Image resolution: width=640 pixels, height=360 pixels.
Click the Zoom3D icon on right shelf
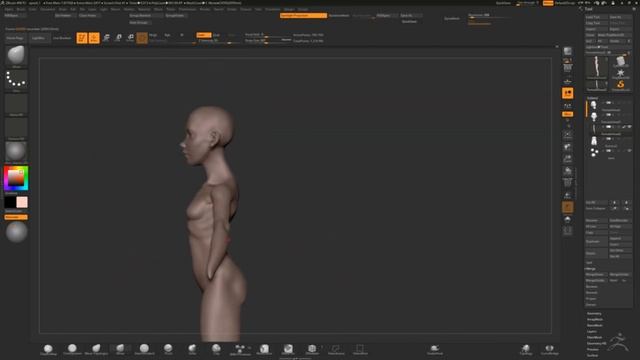click(x=568, y=159)
